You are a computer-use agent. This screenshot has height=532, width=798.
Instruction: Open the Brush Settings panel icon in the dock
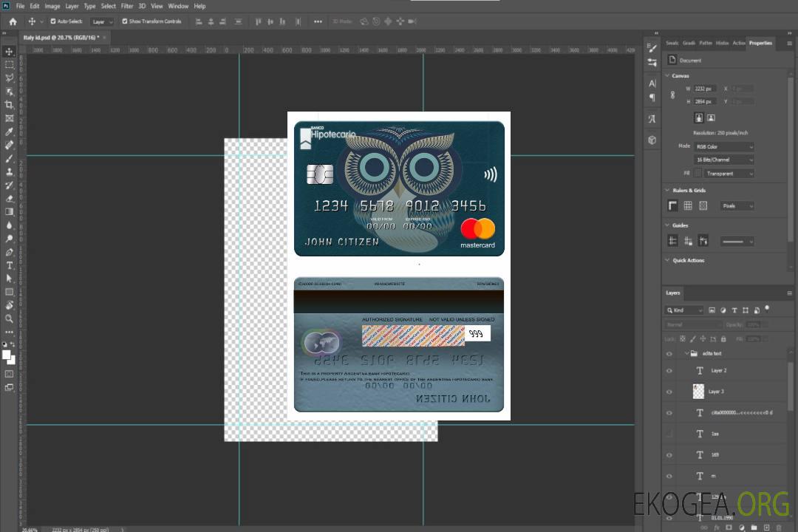pos(652,48)
